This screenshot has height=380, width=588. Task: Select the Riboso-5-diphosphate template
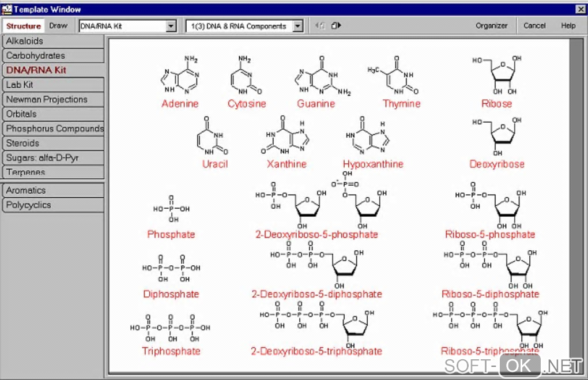(490, 270)
